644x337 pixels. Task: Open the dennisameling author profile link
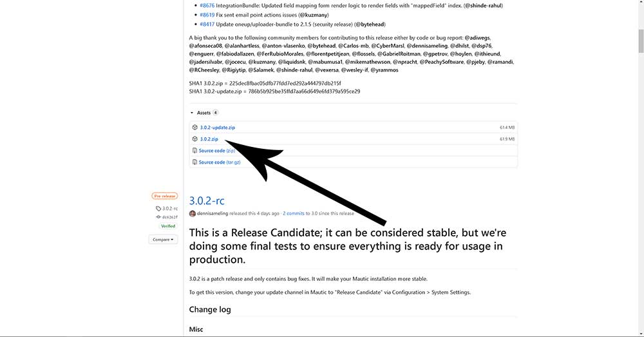pos(213,213)
